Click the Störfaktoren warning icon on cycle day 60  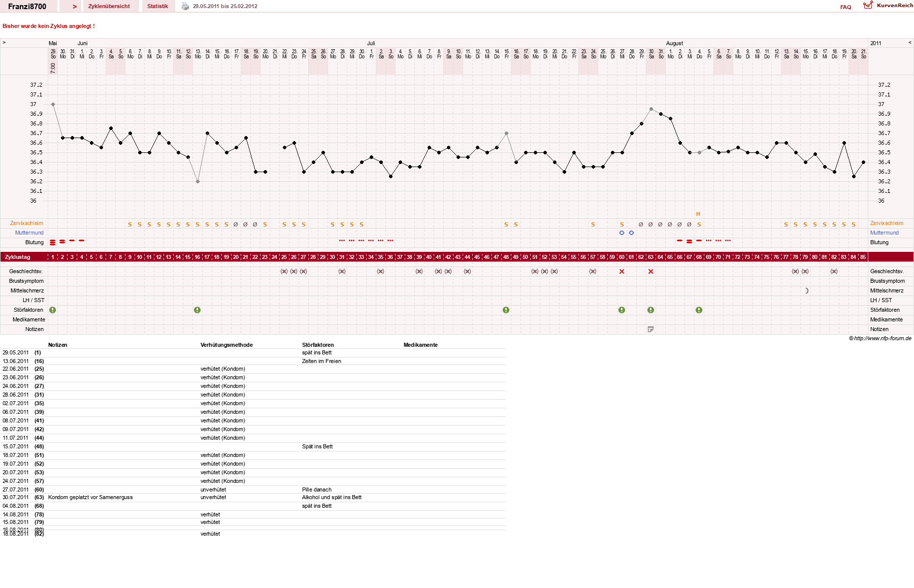tap(622, 310)
